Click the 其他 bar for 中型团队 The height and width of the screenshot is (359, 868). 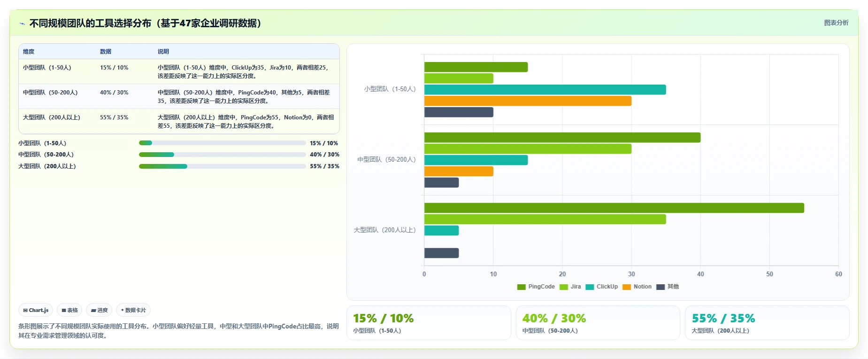pos(441,183)
